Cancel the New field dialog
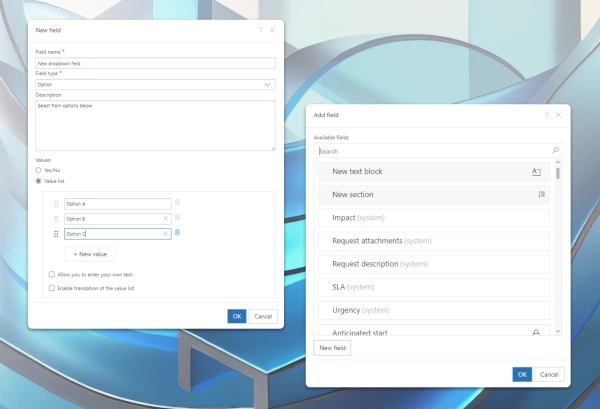Screen dimensions: 600x409 [263, 316]
